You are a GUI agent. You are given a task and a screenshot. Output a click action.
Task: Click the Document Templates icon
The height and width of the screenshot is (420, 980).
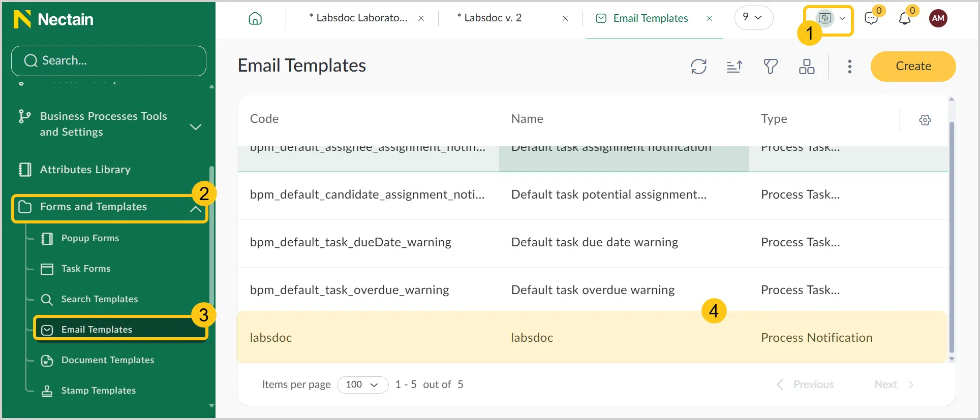(x=47, y=361)
